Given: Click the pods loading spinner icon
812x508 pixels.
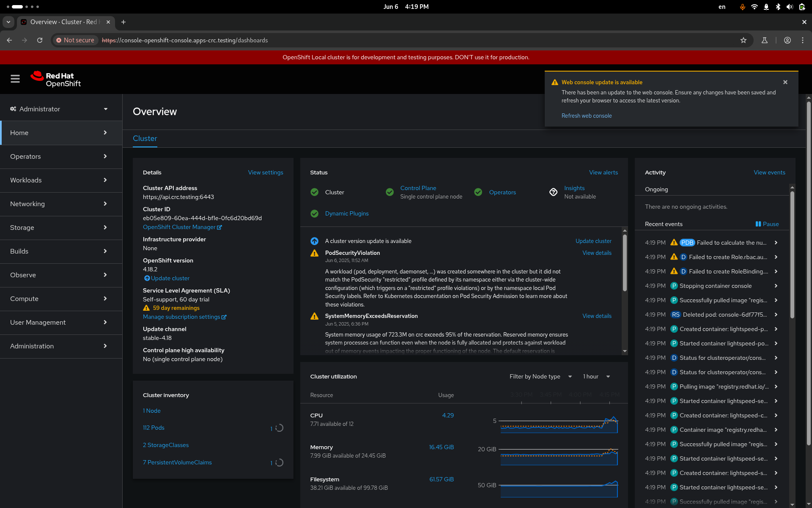Looking at the screenshot, I should coord(279,428).
